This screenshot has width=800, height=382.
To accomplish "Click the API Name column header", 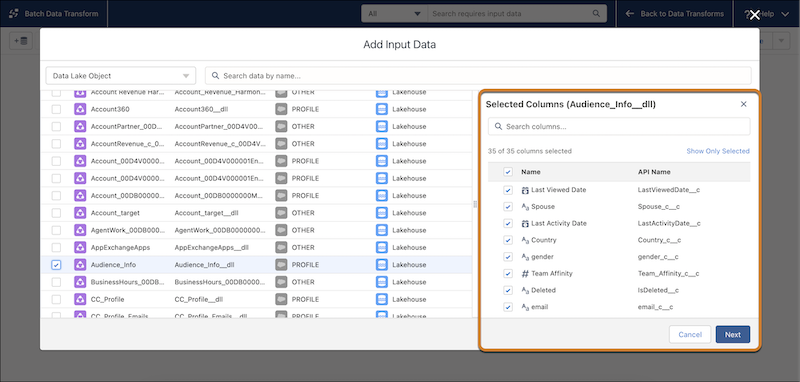I will (x=654, y=172).
